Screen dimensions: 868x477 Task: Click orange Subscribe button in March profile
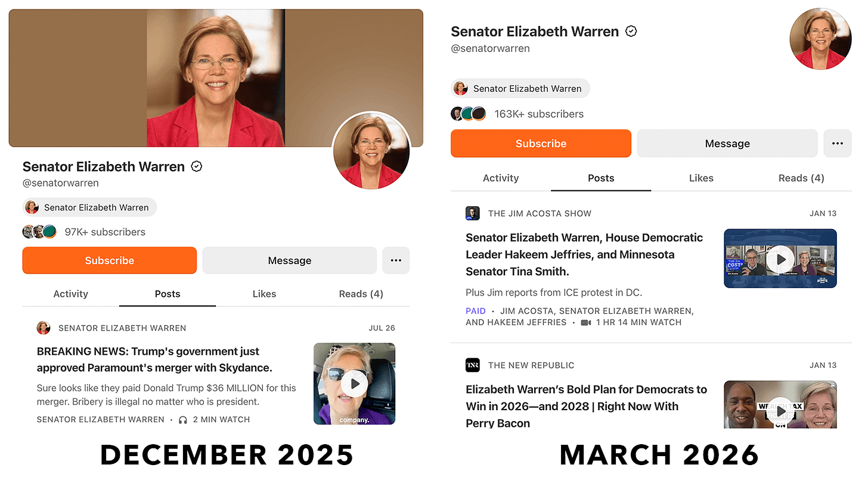pyautogui.click(x=541, y=144)
